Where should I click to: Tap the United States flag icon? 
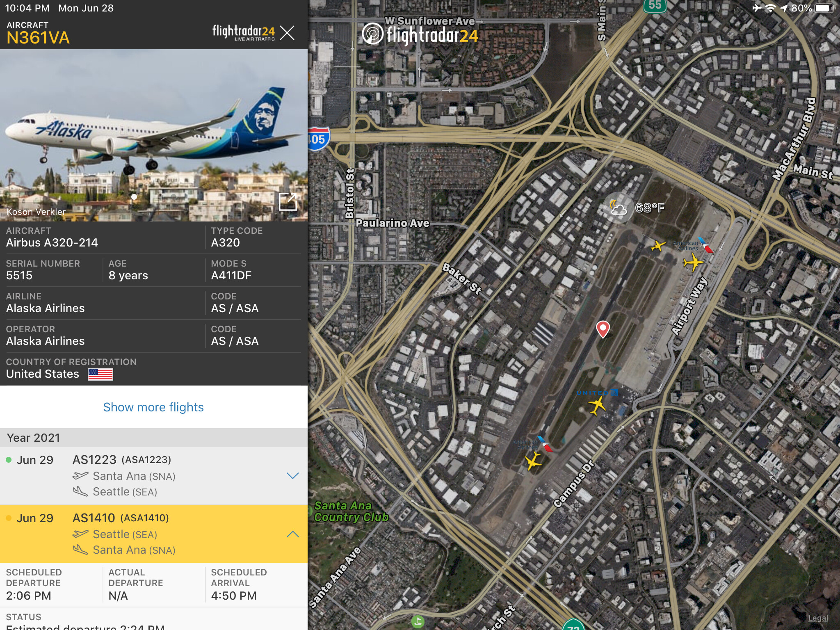click(x=100, y=374)
